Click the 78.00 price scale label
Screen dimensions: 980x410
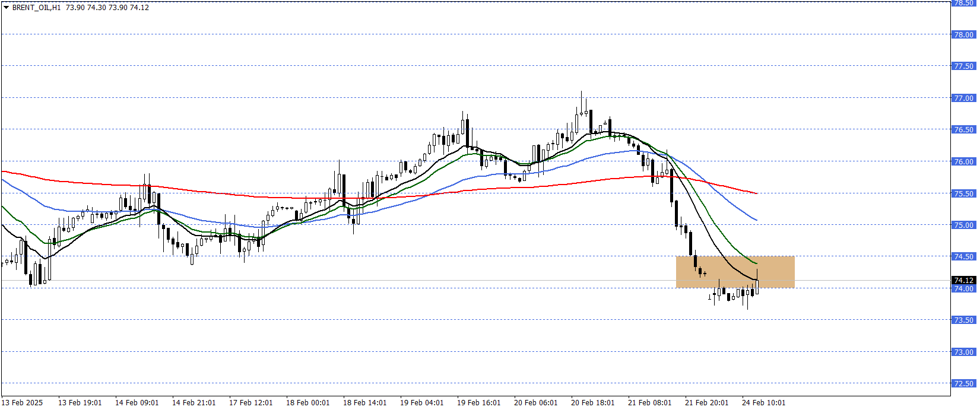[x=963, y=34]
